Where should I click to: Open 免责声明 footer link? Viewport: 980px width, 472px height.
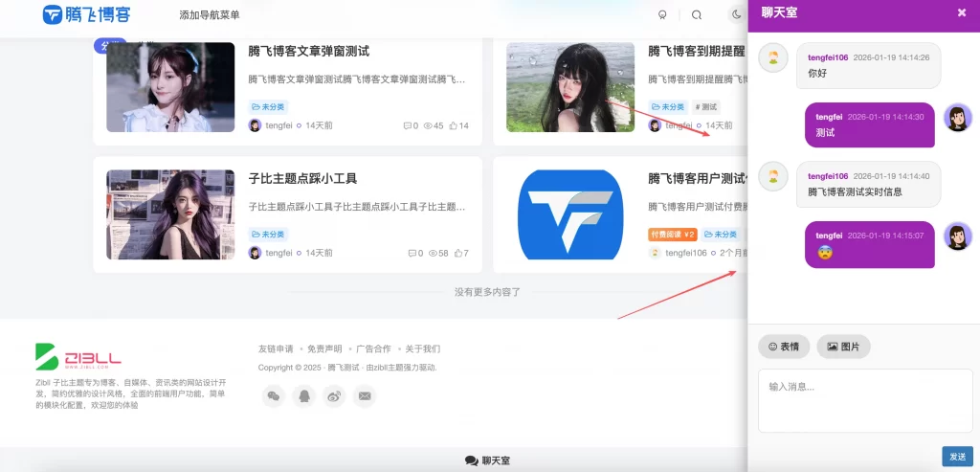pyautogui.click(x=324, y=348)
